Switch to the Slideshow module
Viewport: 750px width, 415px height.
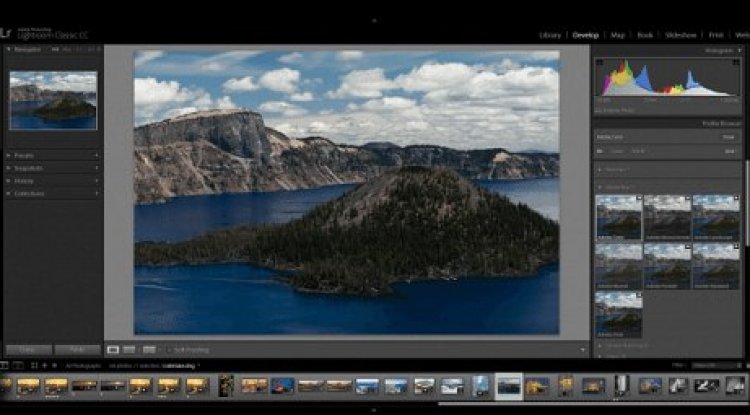(x=681, y=35)
